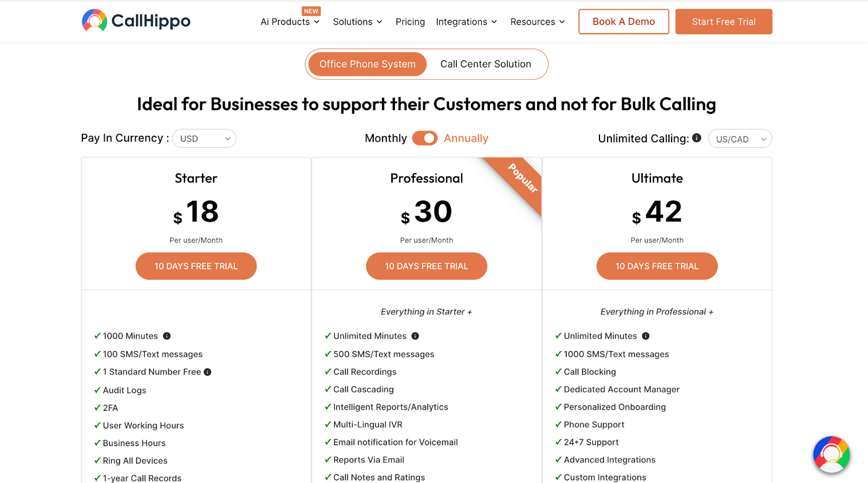This screenshot has height=483, width=868.
Task: Click the Start Free Trial button
Action: (x=724, y=22)
